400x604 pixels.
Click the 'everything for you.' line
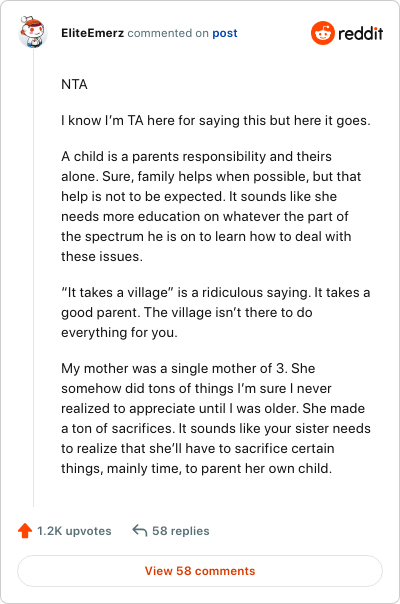point(119,332)
